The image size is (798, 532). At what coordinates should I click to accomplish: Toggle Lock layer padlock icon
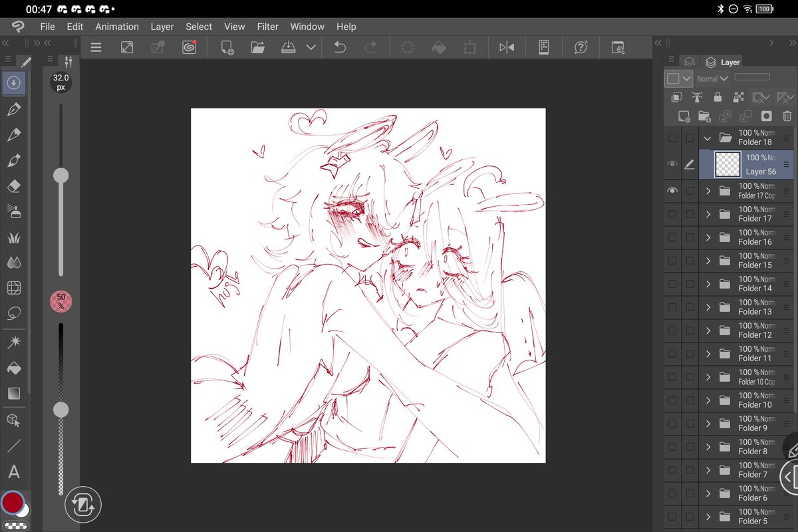(718, 97)
